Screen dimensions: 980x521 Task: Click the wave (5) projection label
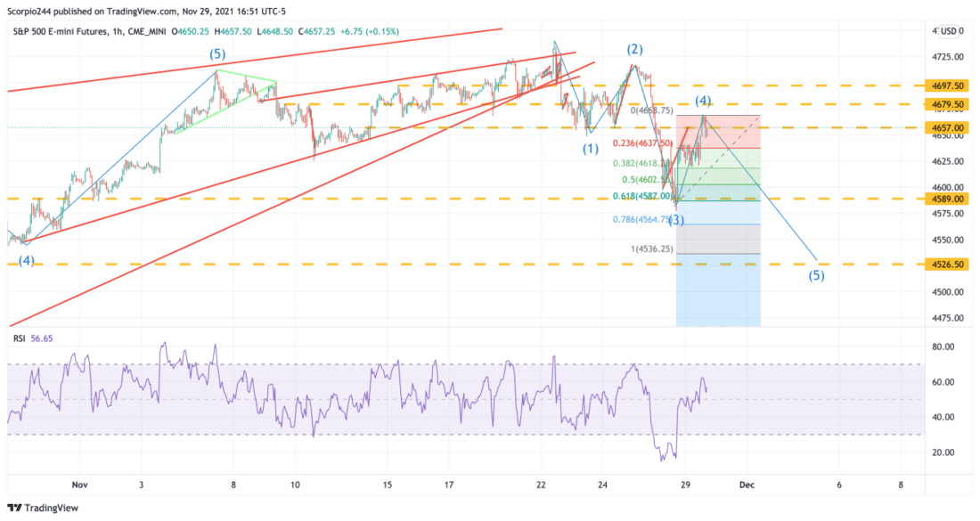point(816,276)
